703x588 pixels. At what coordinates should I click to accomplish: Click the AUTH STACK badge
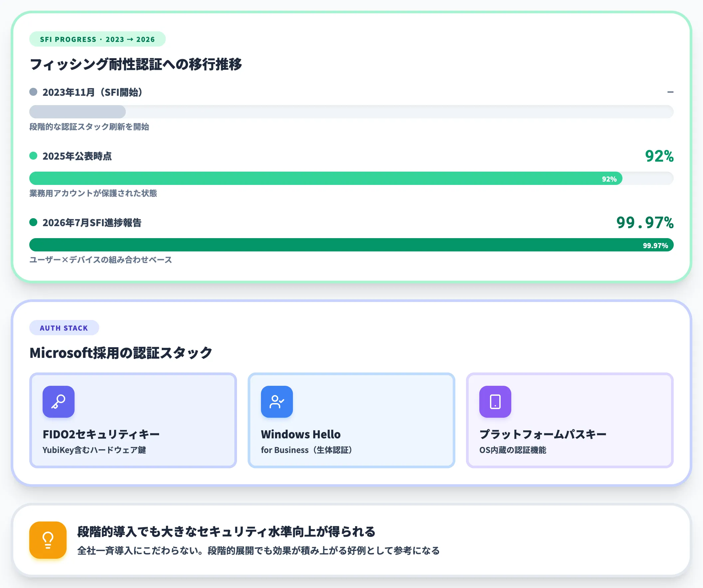(x=64, y=328)
